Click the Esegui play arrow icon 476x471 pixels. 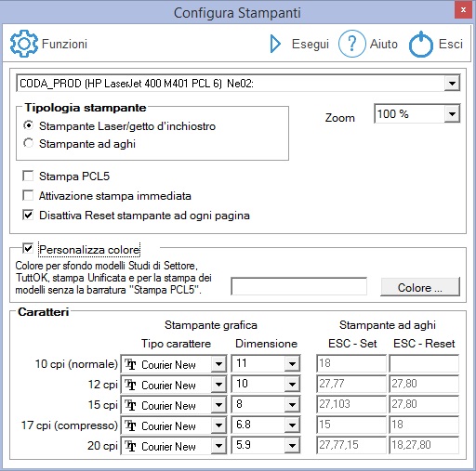point(275,44)
